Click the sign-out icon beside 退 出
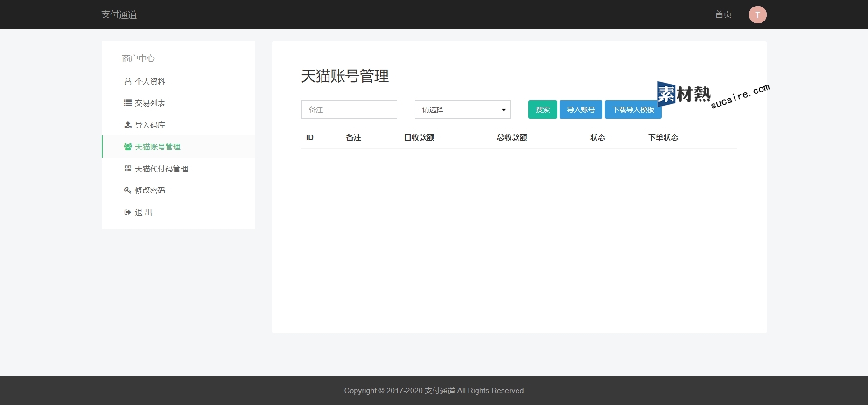Viewport: 868px width, 405px height. point(127,212)
